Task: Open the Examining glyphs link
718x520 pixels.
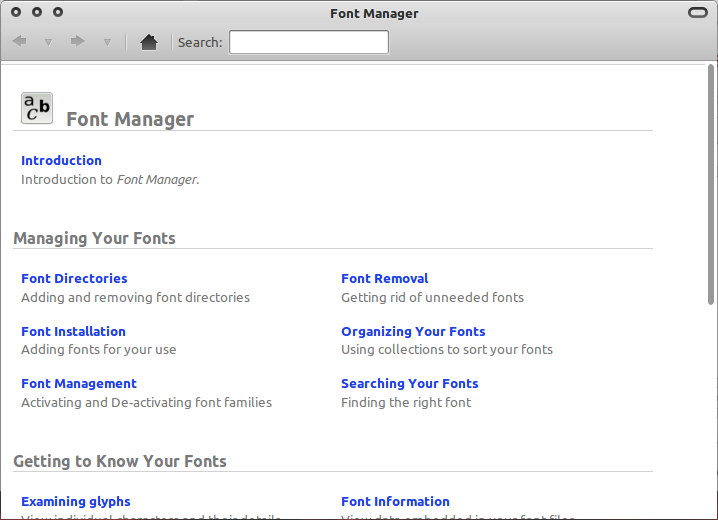Action: pos(76,502)
